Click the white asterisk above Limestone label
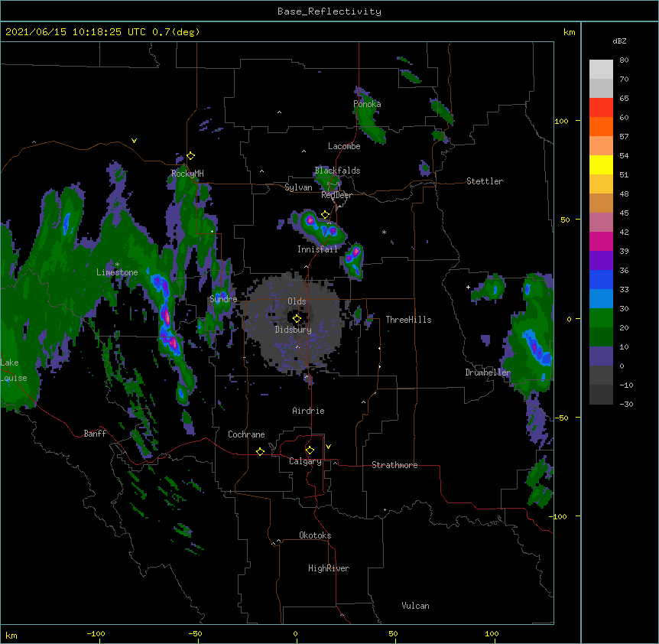 click(117, 265)
